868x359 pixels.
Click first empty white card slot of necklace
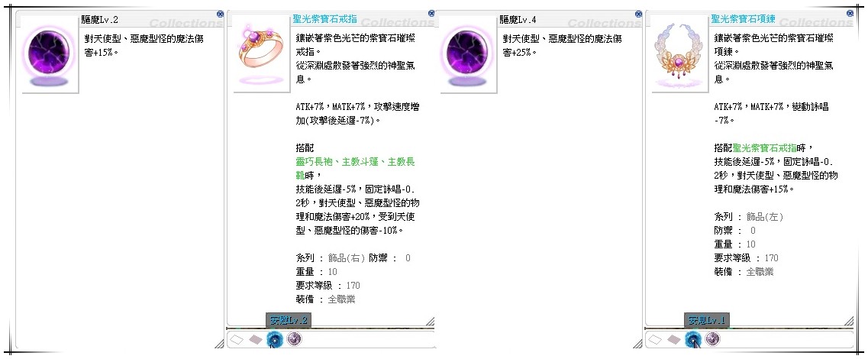click(x=655, y=339)
